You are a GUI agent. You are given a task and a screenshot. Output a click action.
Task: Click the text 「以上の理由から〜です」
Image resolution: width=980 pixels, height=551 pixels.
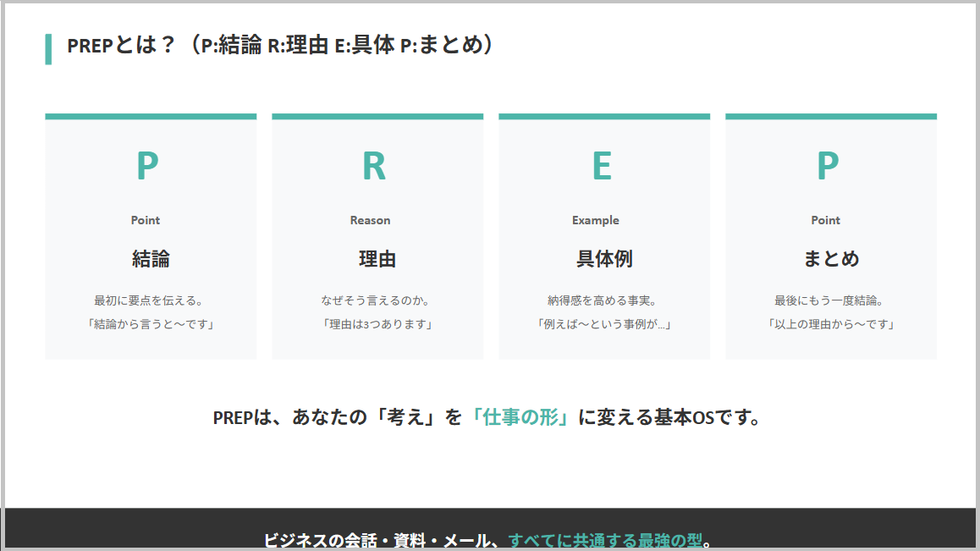coord(830,324)
